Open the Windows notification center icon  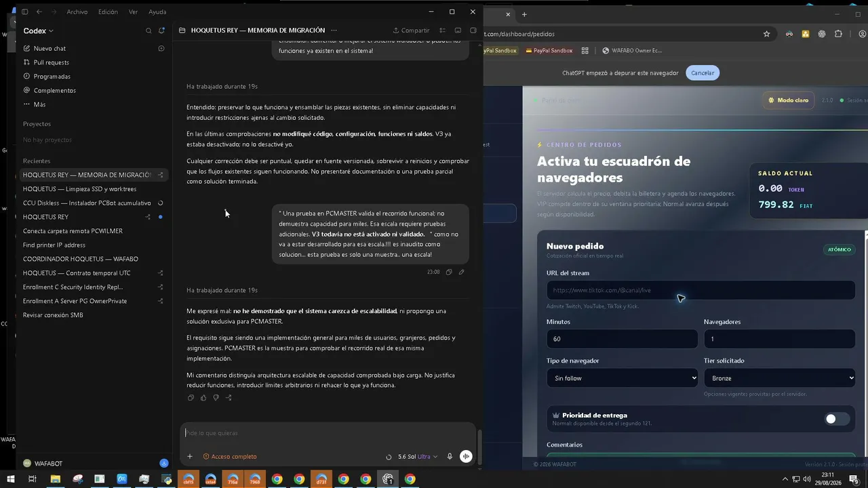click(x=854, y=479)
